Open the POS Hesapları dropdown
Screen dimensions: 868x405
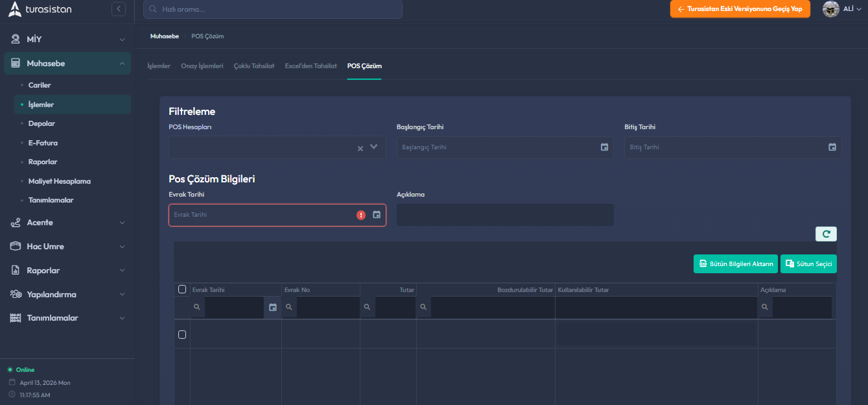point(374,147)
